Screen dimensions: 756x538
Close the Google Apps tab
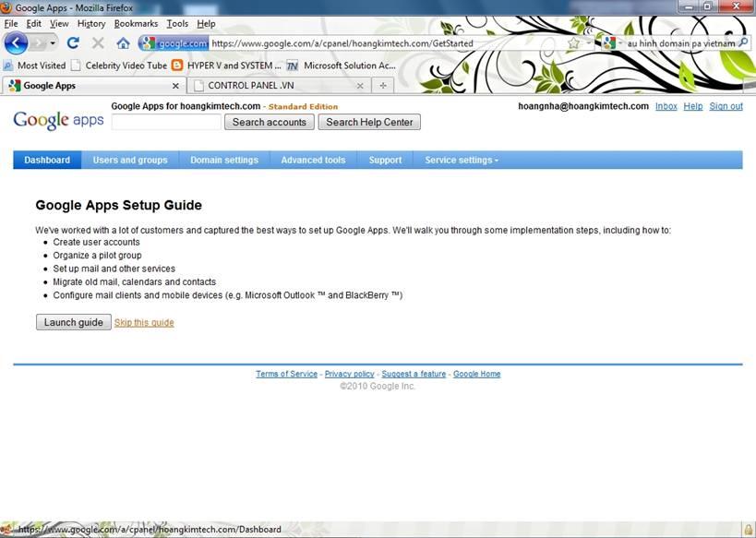coord(175,86)
